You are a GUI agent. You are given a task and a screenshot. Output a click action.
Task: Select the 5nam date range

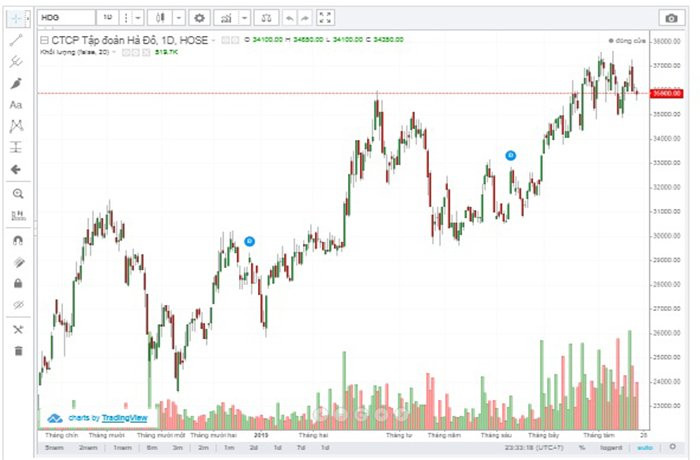point(54,448)
